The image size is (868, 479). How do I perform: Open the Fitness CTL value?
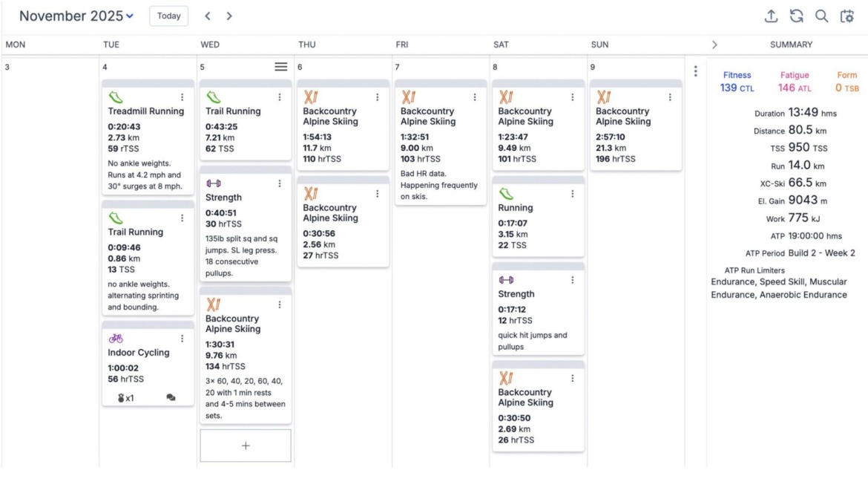(x=737, y=88)
